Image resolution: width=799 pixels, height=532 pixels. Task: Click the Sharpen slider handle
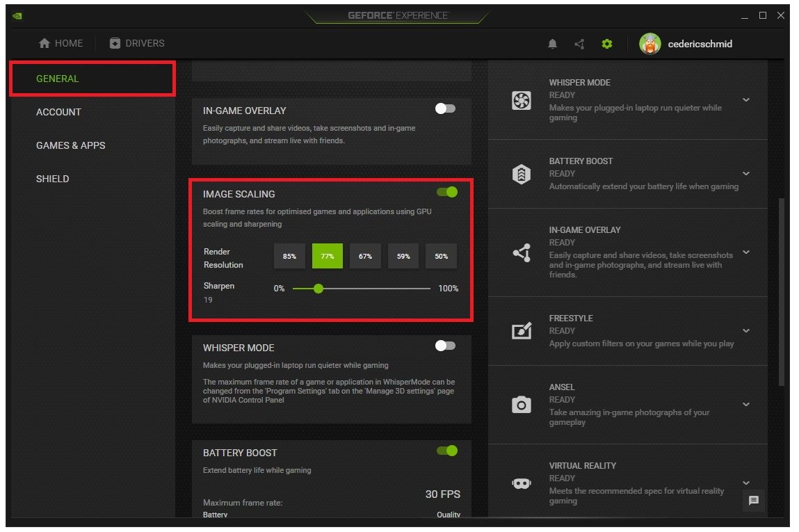(318, 289)
